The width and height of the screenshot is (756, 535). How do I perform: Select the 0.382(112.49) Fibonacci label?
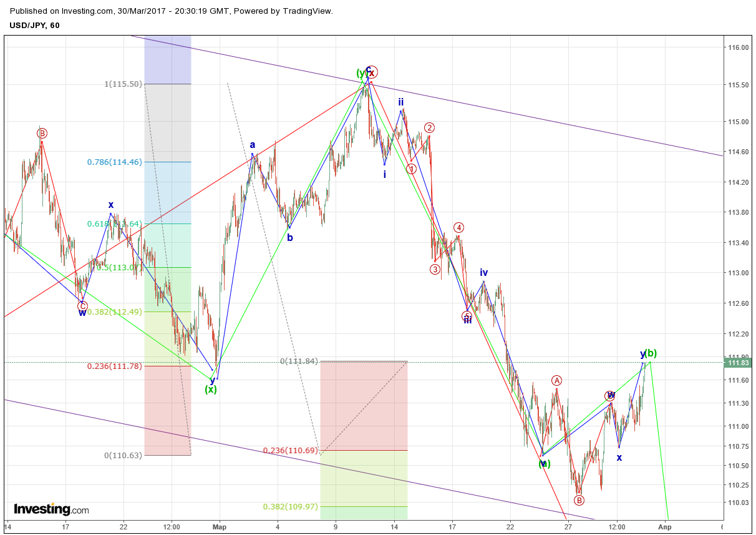tap(115, 312)
